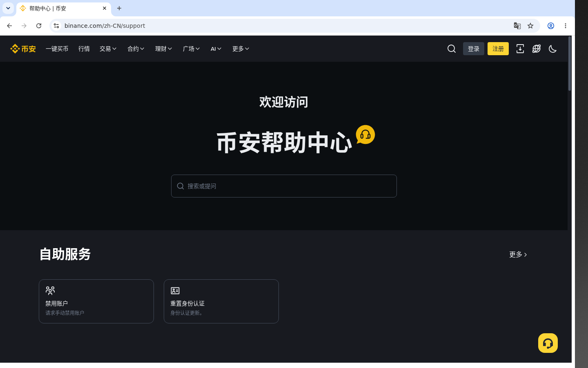
Task: Click the yellow headset badge beside the title
Action: coord(365,135)
